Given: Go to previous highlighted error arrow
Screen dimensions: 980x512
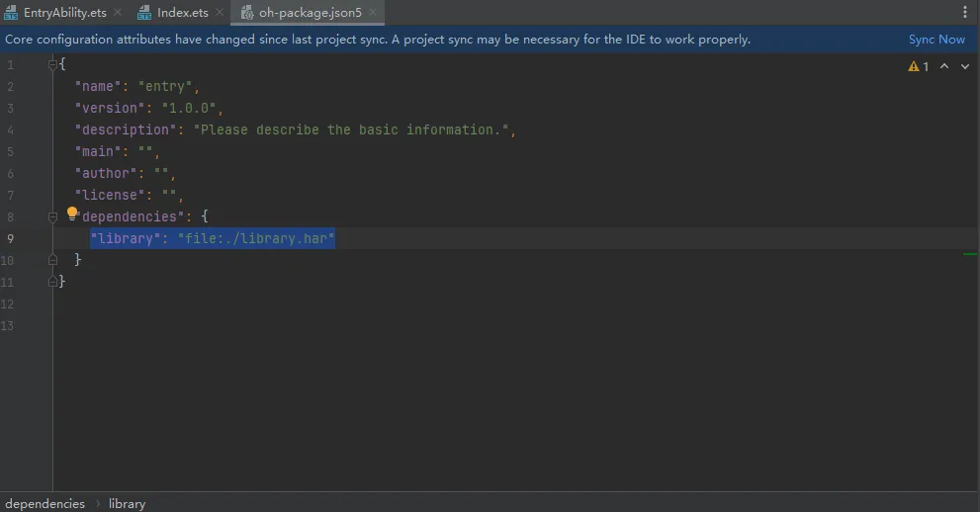Looking at the screenshot, I should [x=944, y=66].
